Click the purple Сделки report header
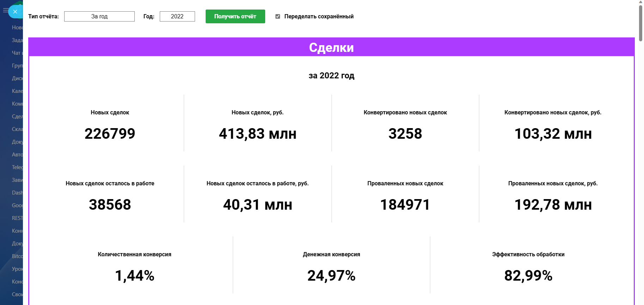The height and width of the screenshot is (305, 644). 331,47
